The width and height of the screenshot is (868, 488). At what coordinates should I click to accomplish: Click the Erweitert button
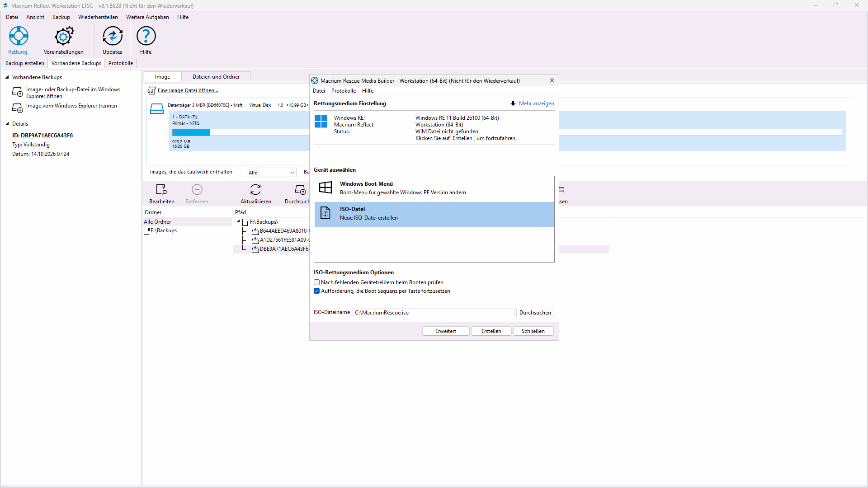446,331
